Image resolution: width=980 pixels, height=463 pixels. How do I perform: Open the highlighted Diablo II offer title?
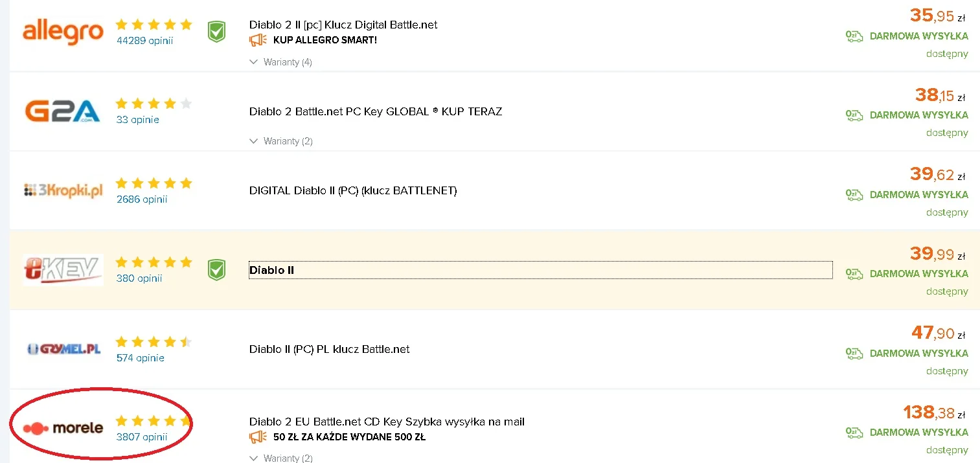tap(271, 270)
